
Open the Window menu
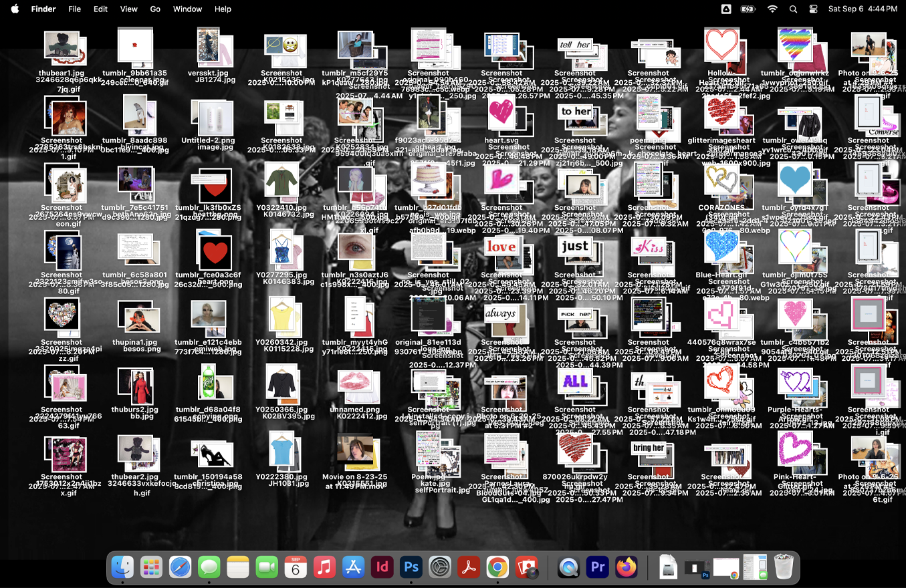[187, 9]
